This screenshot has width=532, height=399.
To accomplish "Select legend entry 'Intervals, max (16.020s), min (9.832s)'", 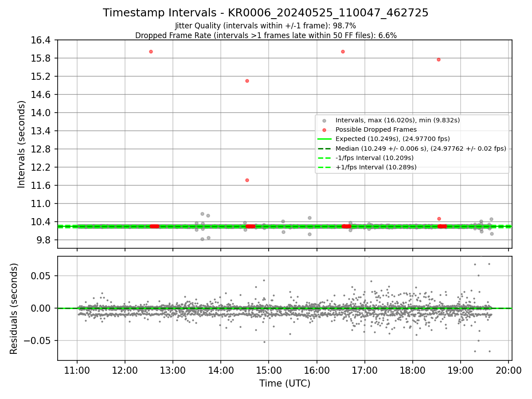I will (x=398, y=120).
